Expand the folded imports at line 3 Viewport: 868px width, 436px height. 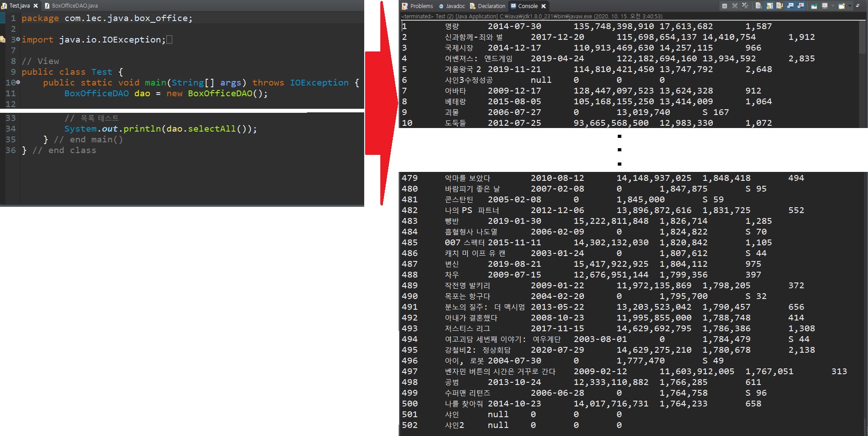(x=18, y=39)
